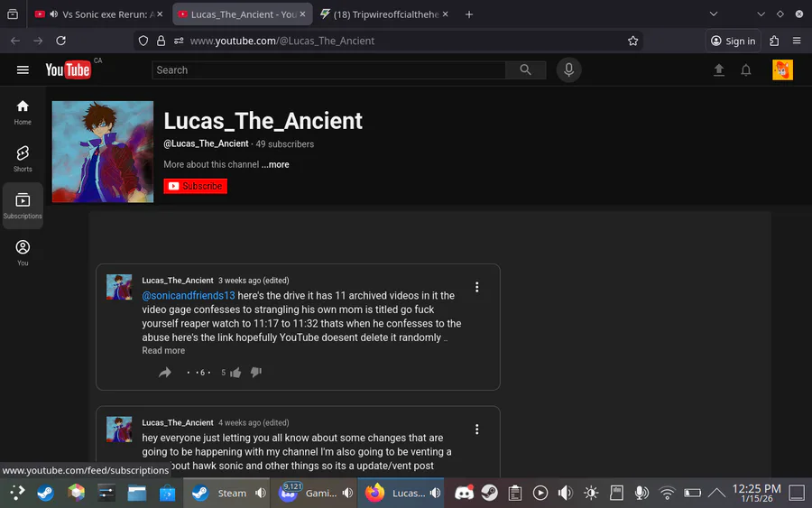
Task: List all tabs with the dropdown arrow
Action: (x=714, y=14)
